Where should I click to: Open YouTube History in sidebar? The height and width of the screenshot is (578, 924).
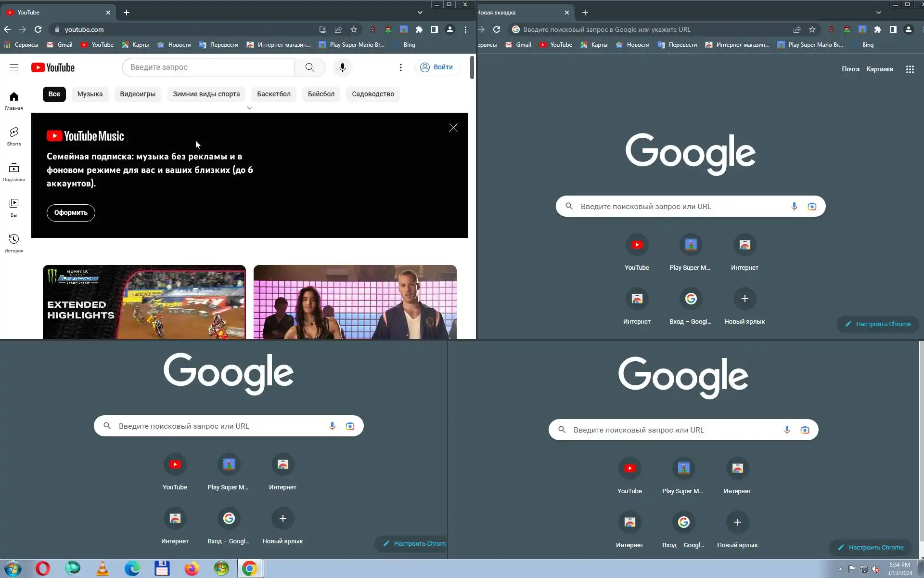(14, 242)
